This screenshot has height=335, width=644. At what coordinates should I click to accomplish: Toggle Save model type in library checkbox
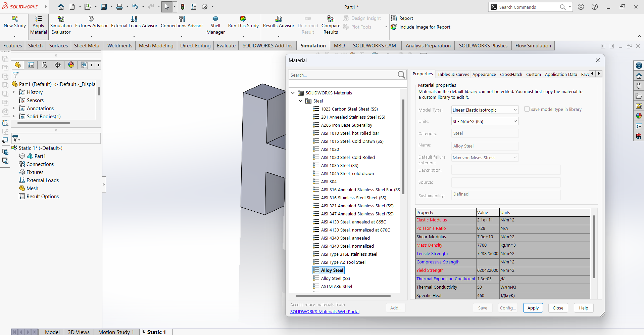527,109
